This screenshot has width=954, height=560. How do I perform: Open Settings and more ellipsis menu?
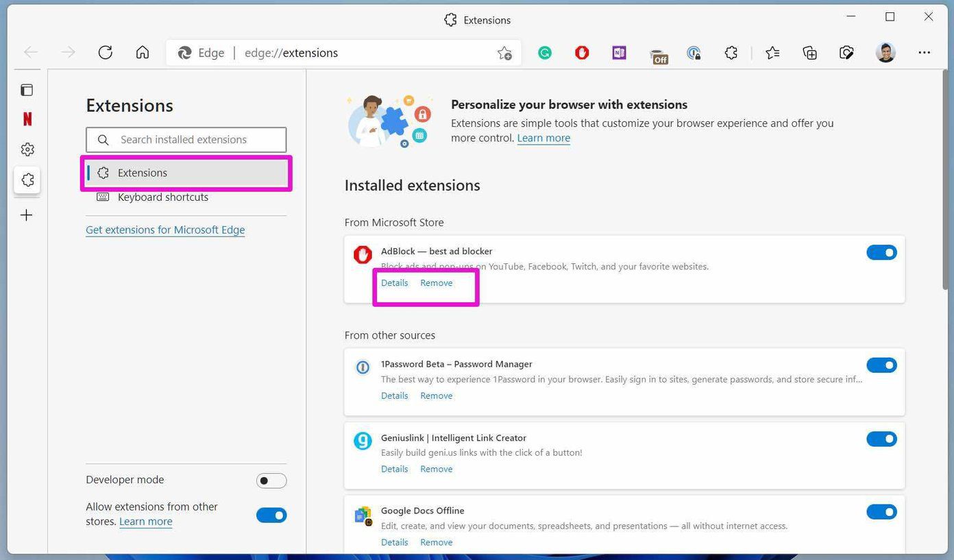click(x=924, y=53)
